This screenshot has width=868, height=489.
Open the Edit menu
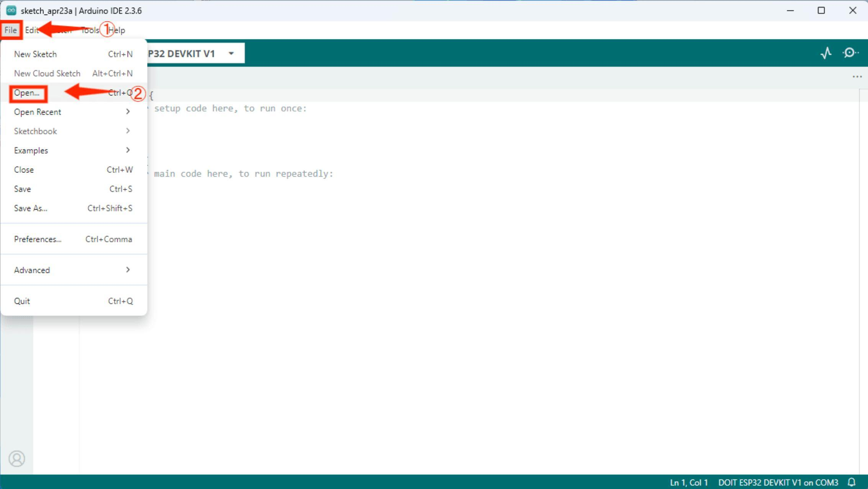(32, 30)
